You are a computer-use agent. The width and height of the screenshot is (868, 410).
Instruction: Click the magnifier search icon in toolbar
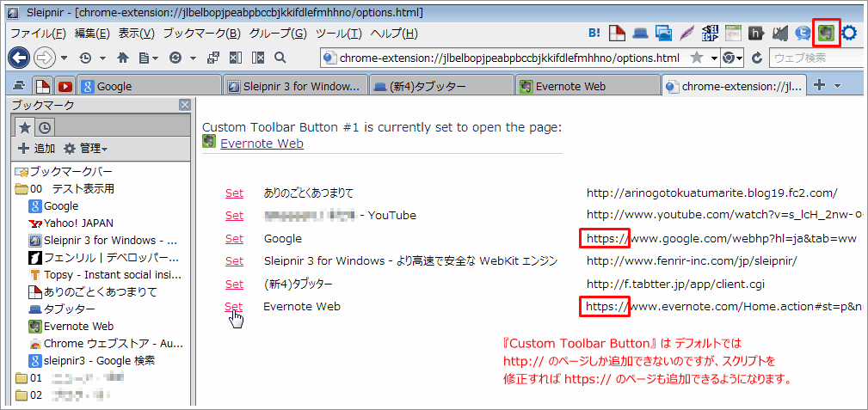pos(280,58)
